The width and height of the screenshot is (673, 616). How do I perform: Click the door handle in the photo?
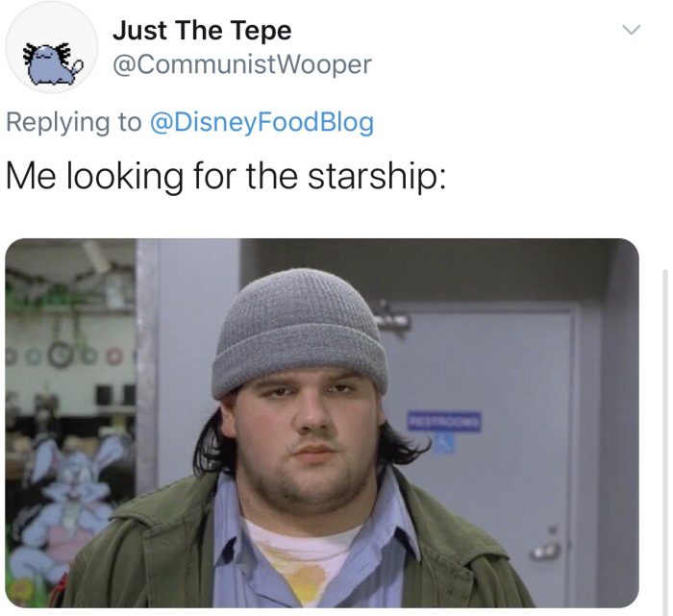546,550
